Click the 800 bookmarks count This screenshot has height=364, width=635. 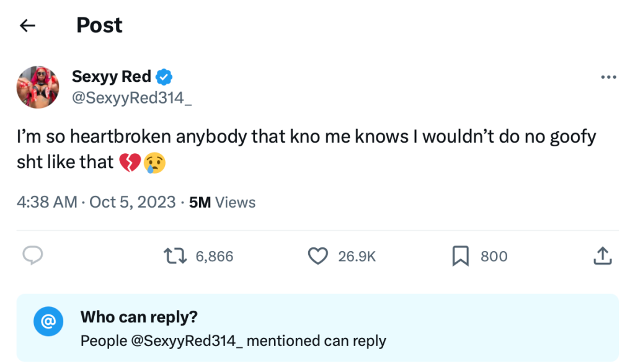[494, 256]
